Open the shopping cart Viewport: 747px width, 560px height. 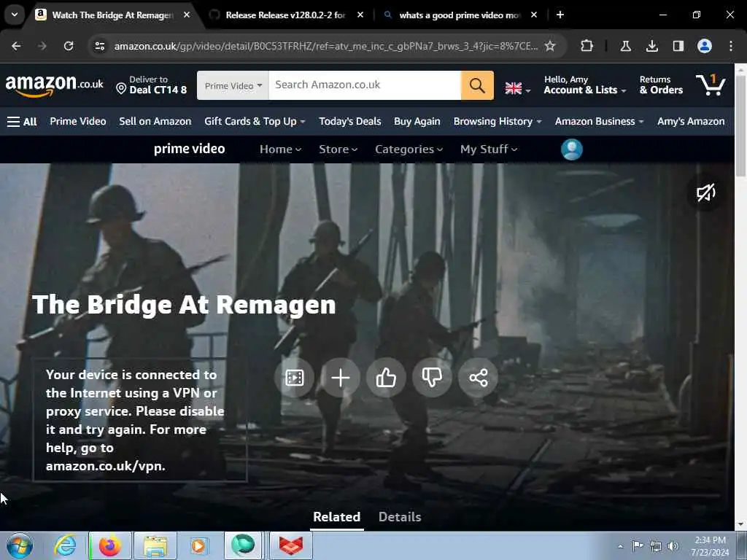(711, 85)
